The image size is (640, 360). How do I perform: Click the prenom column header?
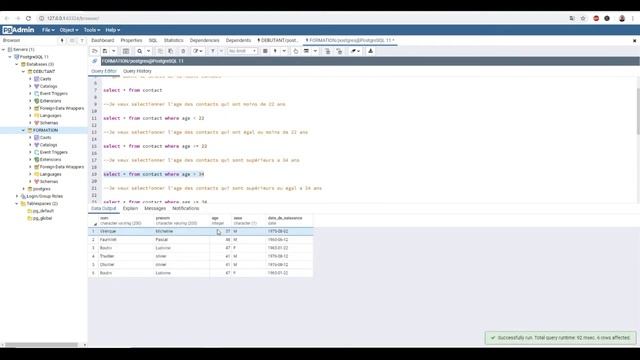(181, 220)
